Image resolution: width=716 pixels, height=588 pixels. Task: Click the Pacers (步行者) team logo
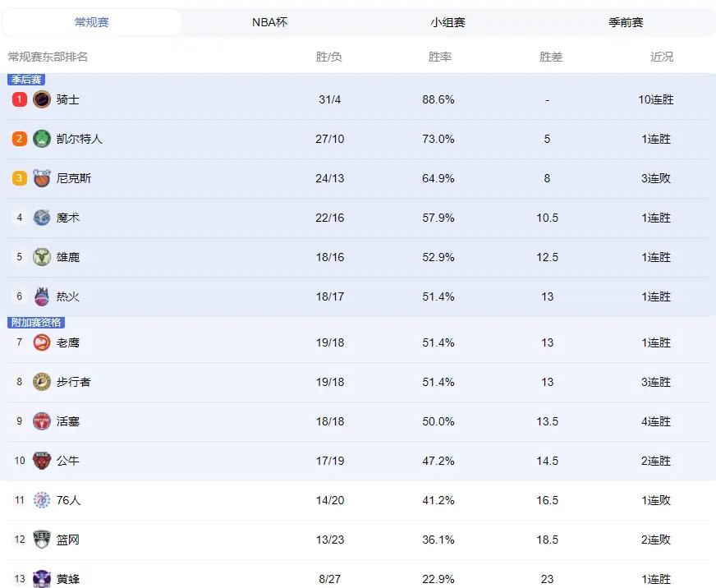click(42, 382)
